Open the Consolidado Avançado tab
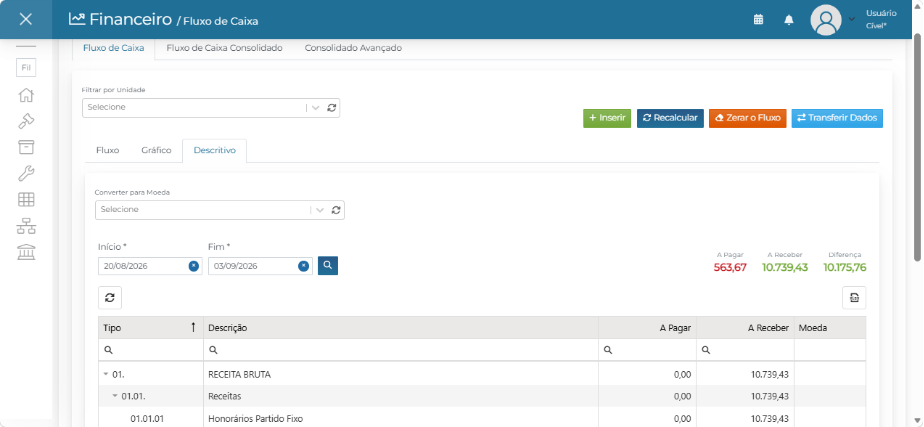The width and height of the screenshot is (924, 427). pyautogui.click(x=353, y=48)
